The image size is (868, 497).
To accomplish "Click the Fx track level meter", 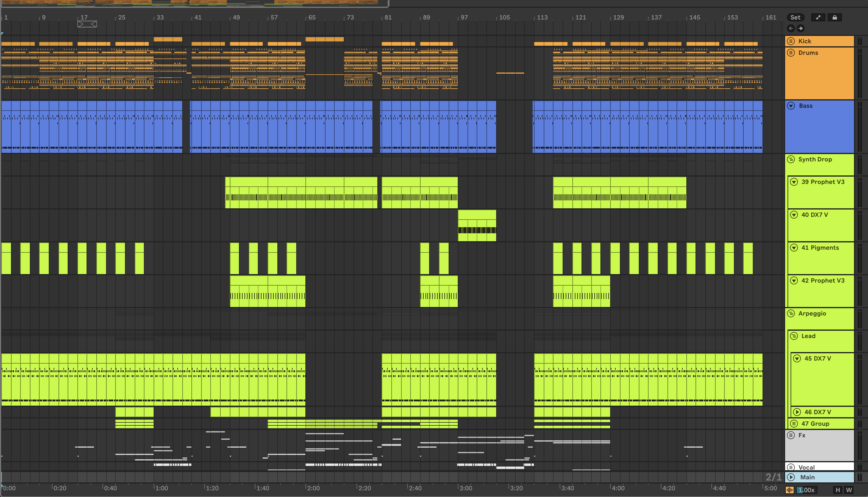I will click(860, 446).
